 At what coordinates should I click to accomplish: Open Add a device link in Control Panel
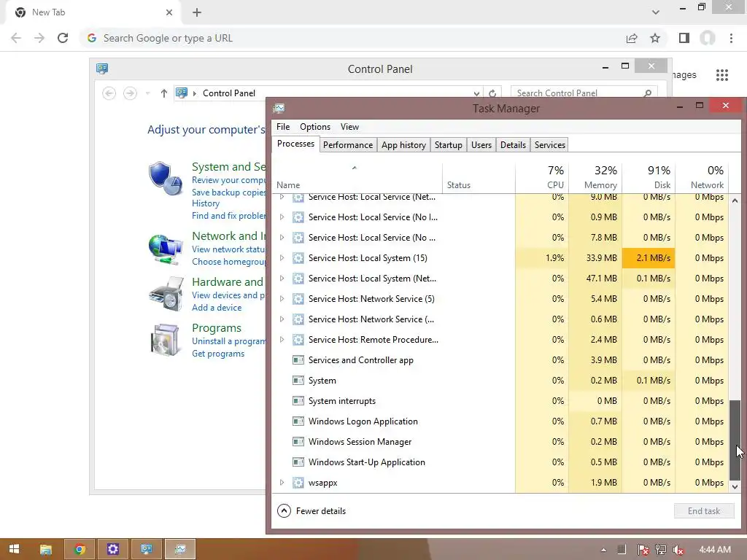click(x=217, y=308)
